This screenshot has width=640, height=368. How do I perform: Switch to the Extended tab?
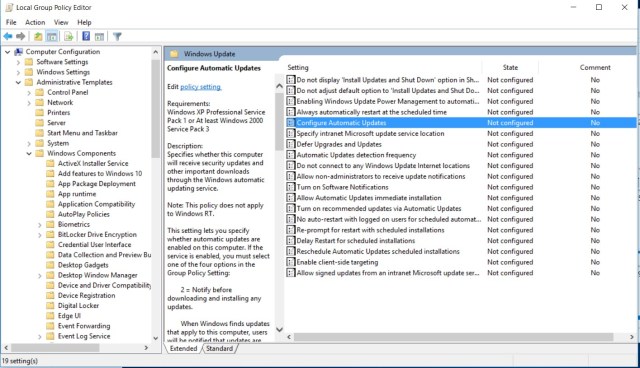click(x=183, y=348)
